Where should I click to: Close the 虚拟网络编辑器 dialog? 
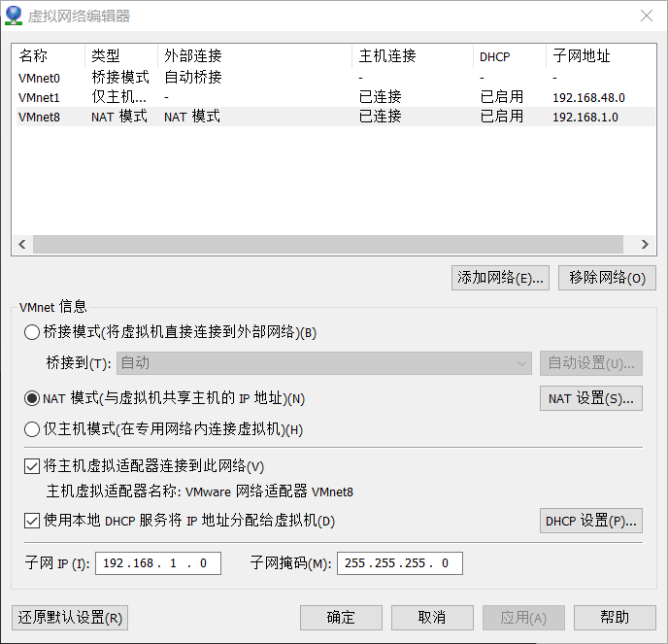point(647,16)
